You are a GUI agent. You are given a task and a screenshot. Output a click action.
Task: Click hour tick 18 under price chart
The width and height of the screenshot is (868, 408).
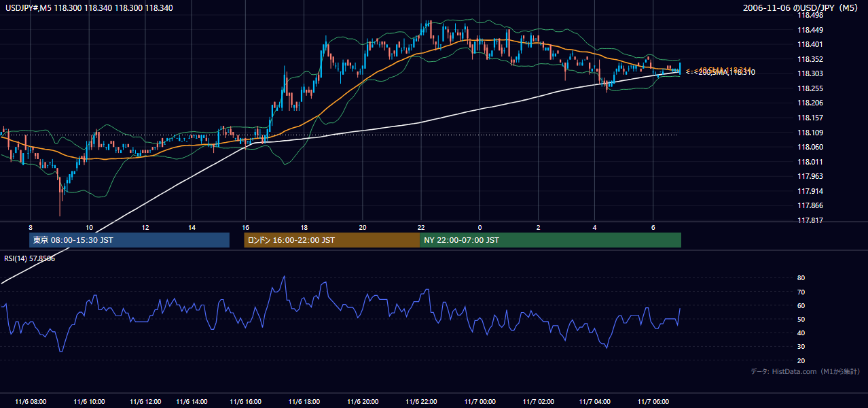pos(304,227)
